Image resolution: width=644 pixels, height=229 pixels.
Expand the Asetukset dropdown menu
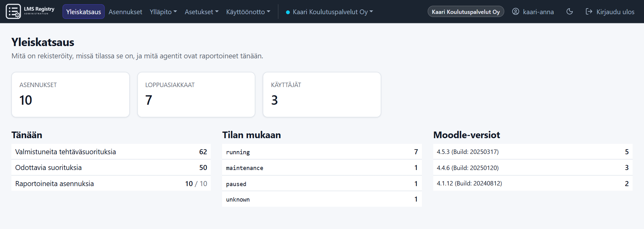click(201, 12)
